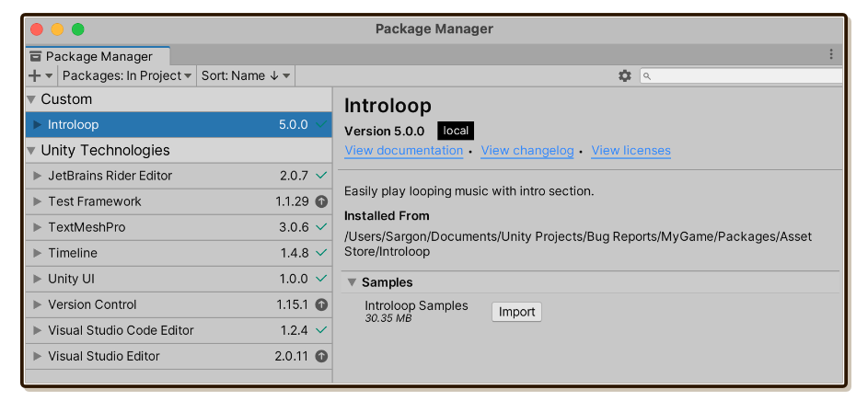The image size is (868, 401).
Task: Click the 30.35 MB size text
Action: (388, 318)
